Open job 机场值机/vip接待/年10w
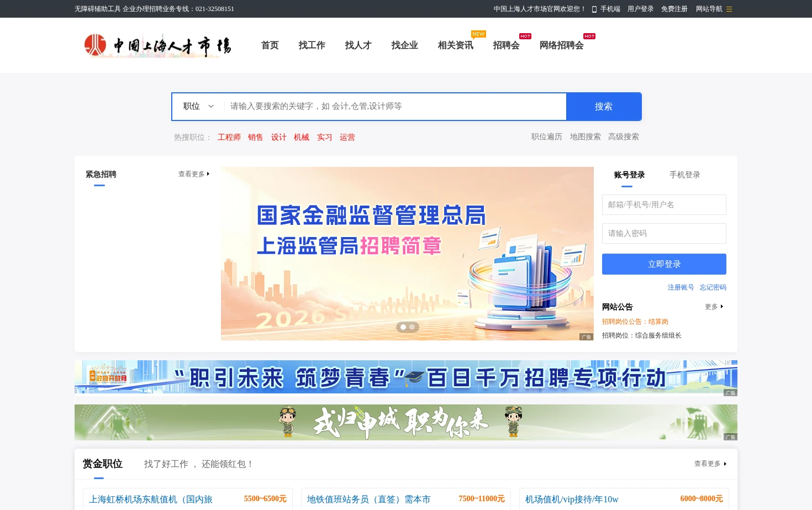This screenshot has width=812, height=510. (572, 499)
